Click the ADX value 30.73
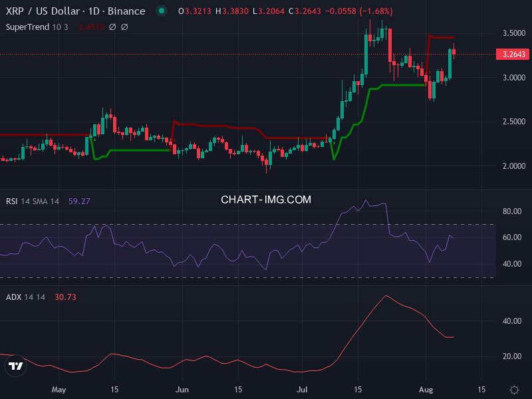 tap(65, 297)
